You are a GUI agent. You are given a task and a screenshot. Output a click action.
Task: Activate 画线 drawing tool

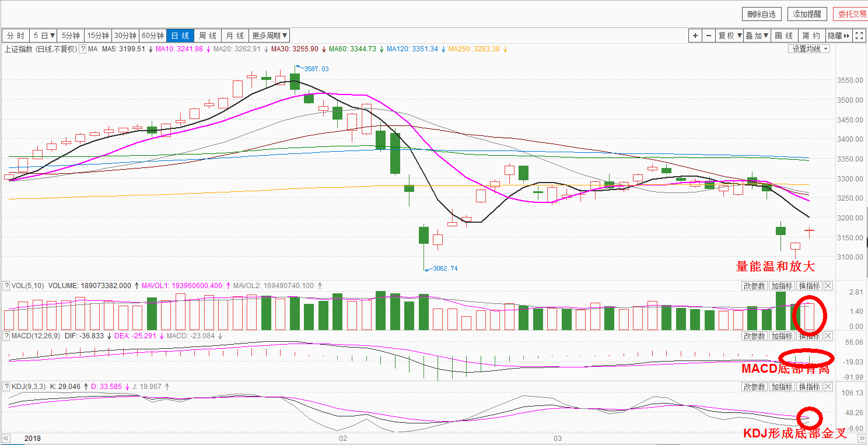(x=785, y=36)
